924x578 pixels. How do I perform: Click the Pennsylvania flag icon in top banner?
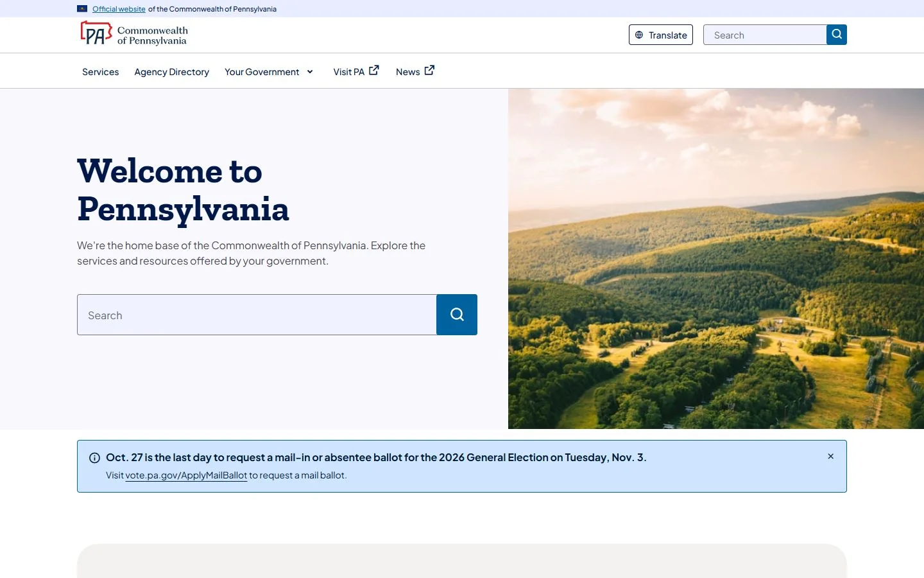tap(82, 9)
